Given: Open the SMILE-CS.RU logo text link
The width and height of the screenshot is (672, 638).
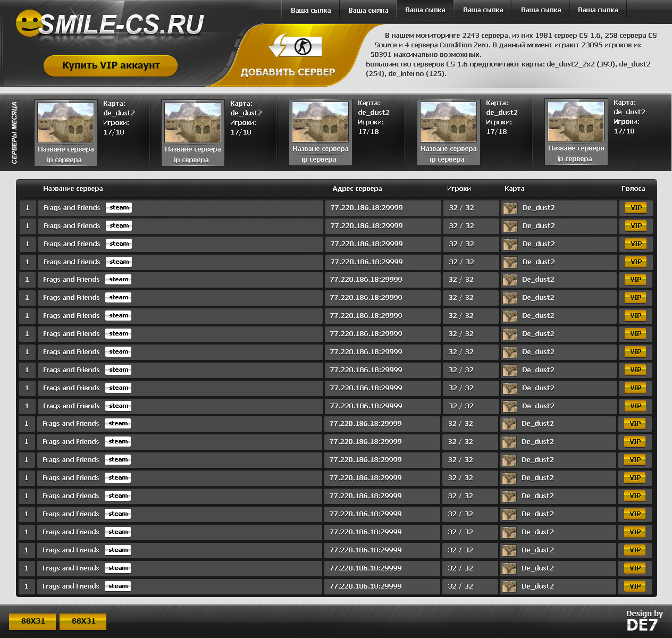Looking at the screenshot, I should 122,25.
